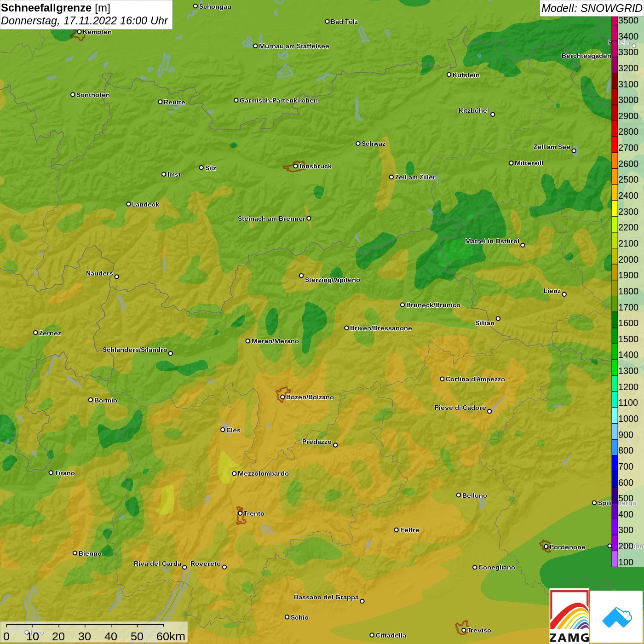Click the 700 blue legend swatch
Screen dimensions: 644x644
pyautogui.click(x=615, y=463)
